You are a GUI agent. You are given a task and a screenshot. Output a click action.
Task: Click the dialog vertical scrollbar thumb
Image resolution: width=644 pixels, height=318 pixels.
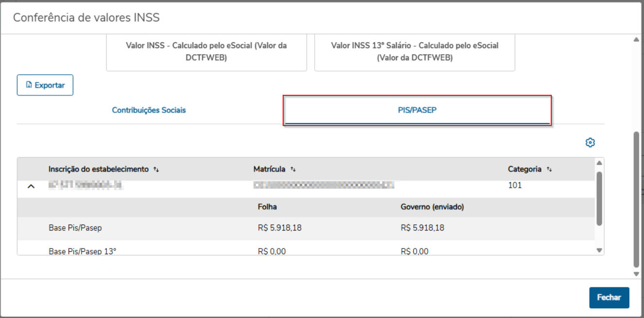click(x=636, y=199)
